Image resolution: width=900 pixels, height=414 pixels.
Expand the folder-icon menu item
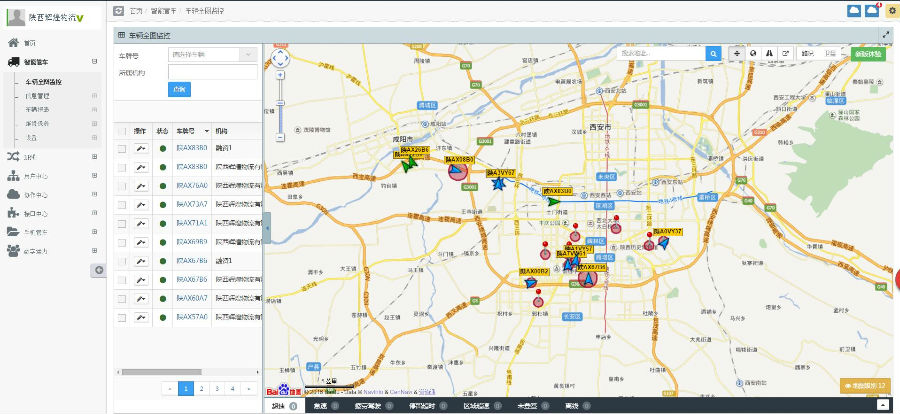coord(94,231)
